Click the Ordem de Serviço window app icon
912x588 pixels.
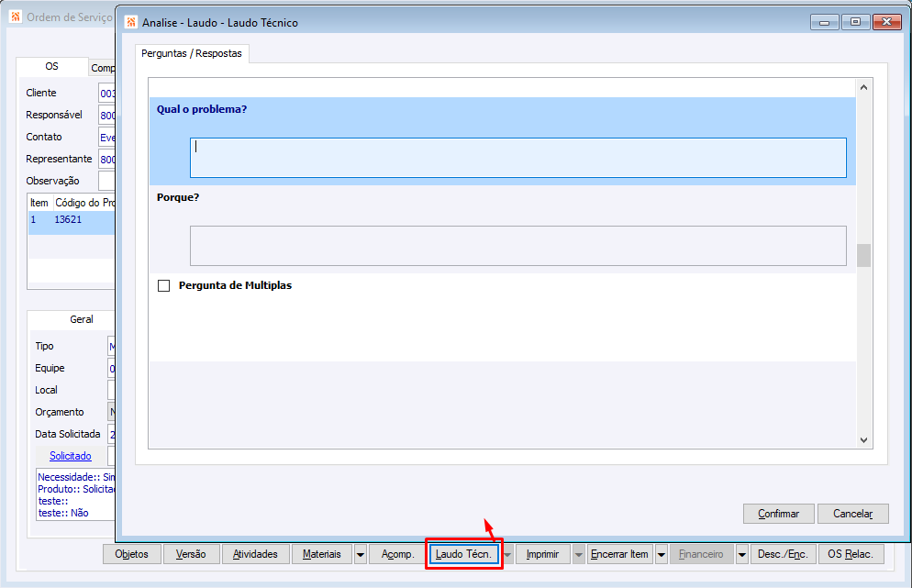click(x=16, y=17)
